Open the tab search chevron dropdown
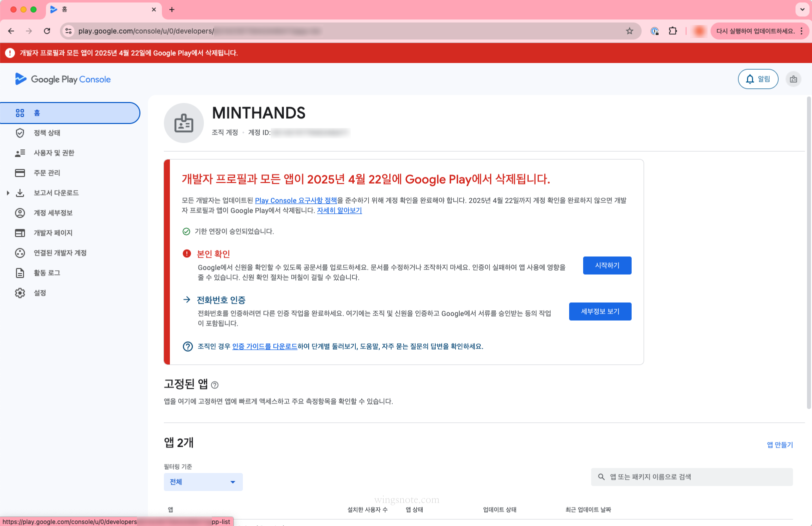The image size is (812, 526). tap(802, 9)
